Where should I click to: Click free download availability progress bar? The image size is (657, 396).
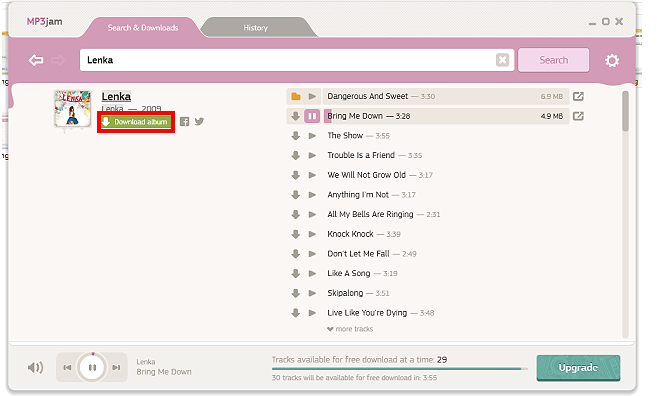click(x=400, y=369)
